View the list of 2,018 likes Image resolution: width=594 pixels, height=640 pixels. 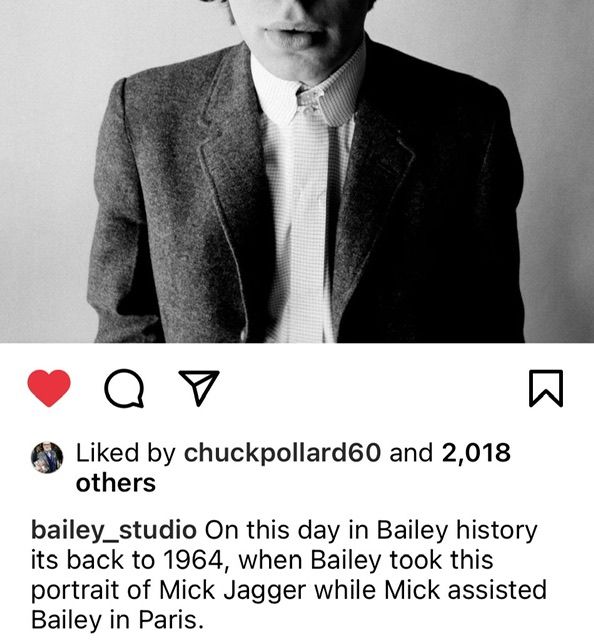click(x=476, y=453)
